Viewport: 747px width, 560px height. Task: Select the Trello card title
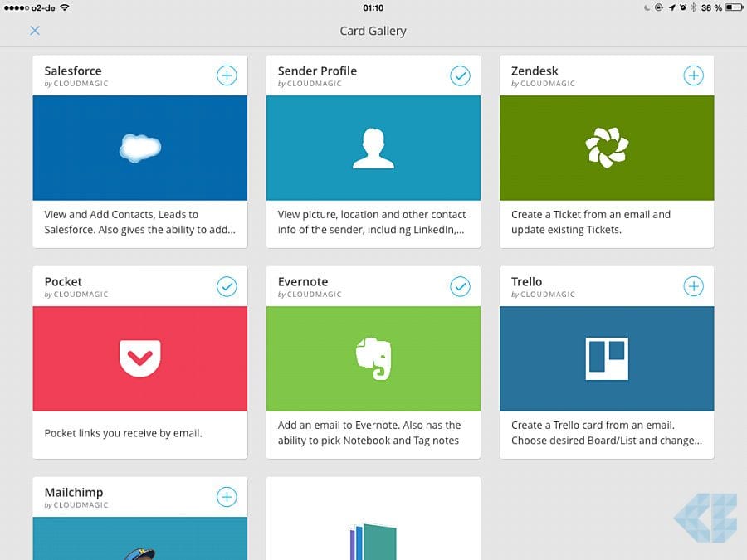(x=526, y=282)
